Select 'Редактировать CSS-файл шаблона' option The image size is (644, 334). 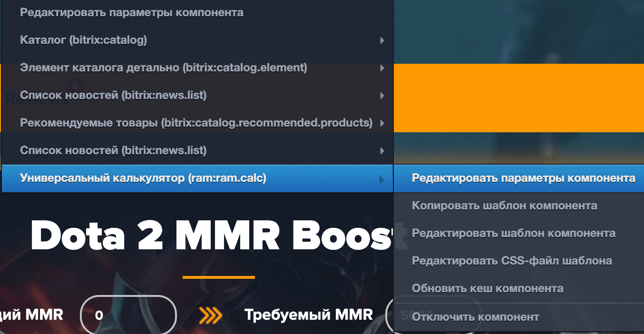pyautogui.click(x=519, y=261)
